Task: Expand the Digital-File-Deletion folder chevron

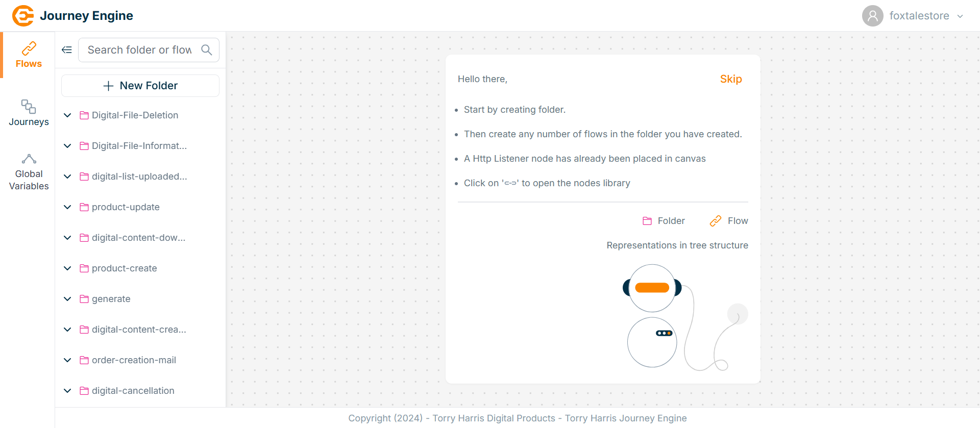Action: tap(67, 115)
